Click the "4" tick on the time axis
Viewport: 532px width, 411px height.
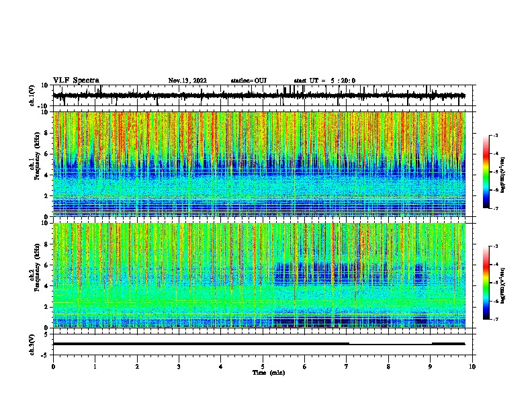[x=221, y=367]
